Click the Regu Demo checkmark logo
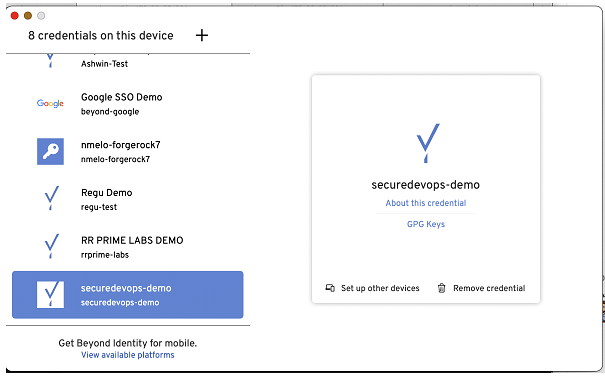 (x=51, y=198)
